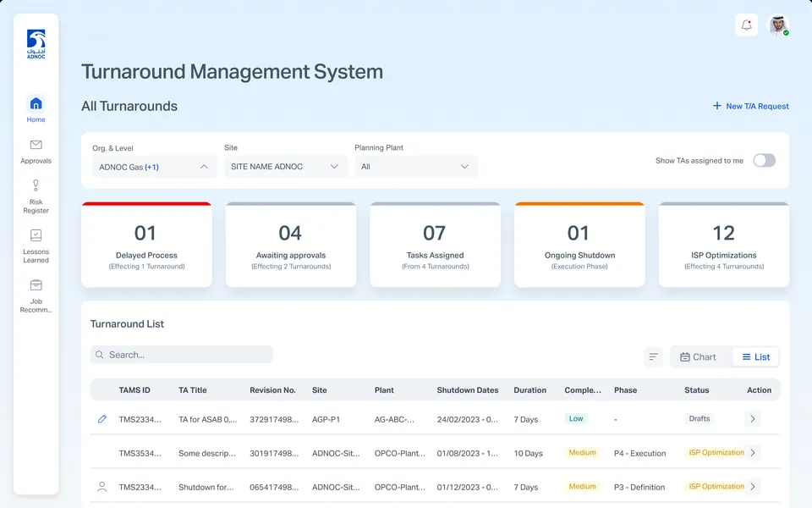Sort by Status column header
This screenshot has height=508, width=812.
pos(696,389)
